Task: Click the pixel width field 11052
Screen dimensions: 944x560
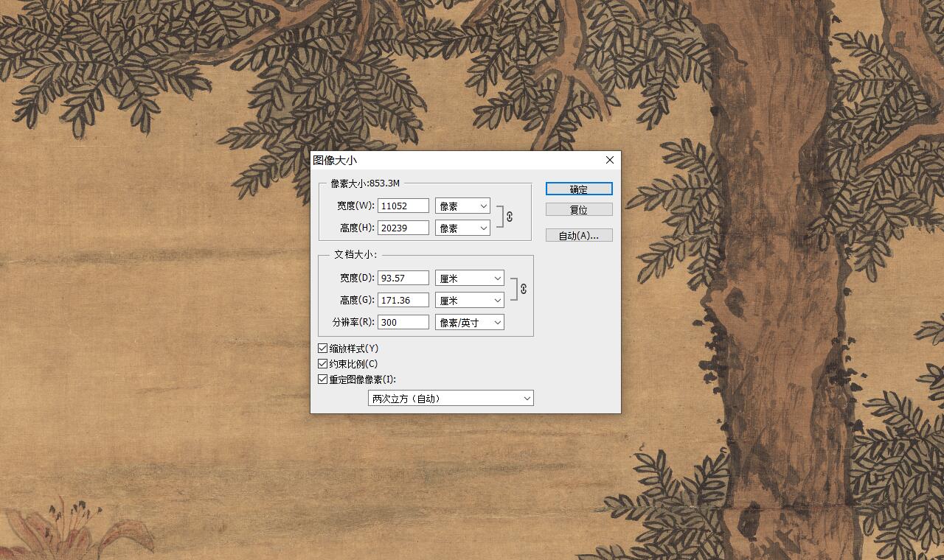Action: [403, 206]
